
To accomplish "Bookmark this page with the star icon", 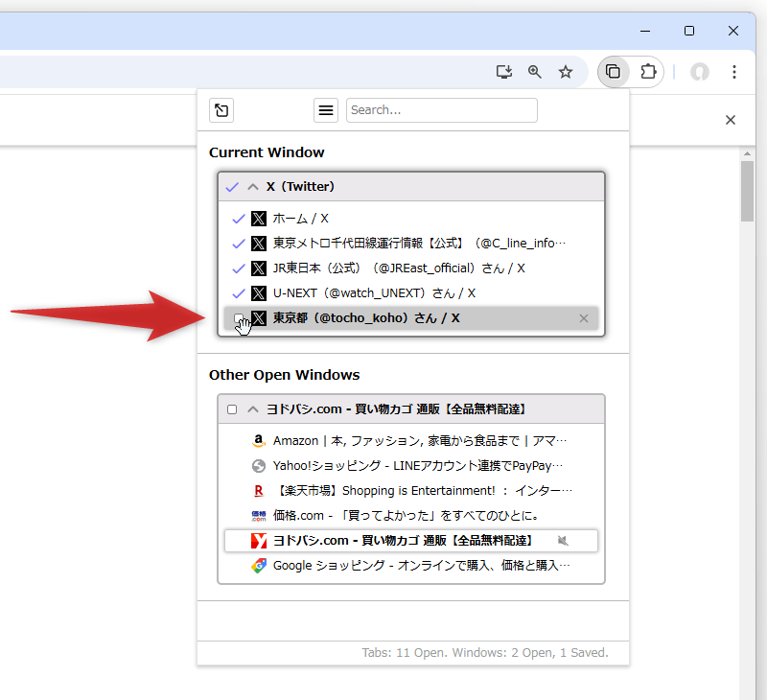I will click(566, 72).
